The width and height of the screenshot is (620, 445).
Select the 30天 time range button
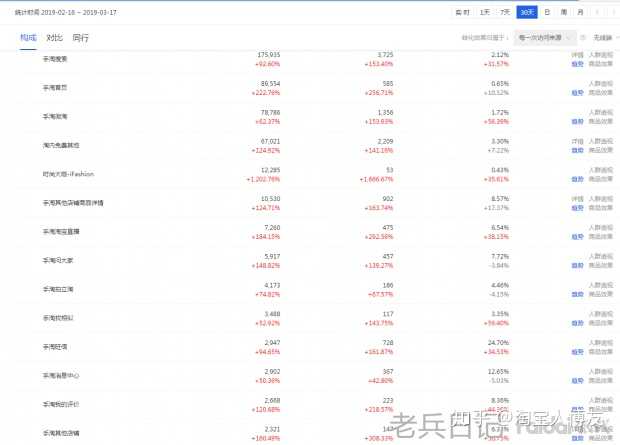point(527,12)
